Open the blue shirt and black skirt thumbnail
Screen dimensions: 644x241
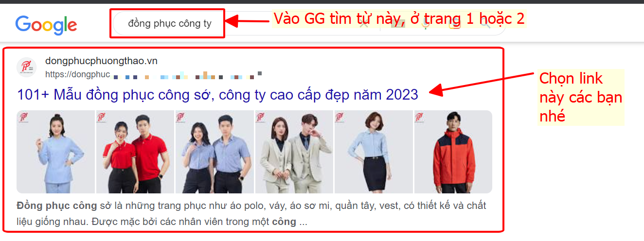point(374,152)
